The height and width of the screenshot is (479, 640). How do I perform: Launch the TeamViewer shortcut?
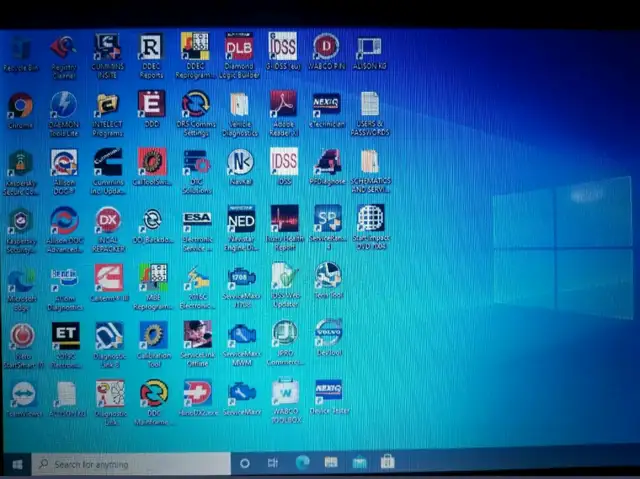[x=23, y=394]
